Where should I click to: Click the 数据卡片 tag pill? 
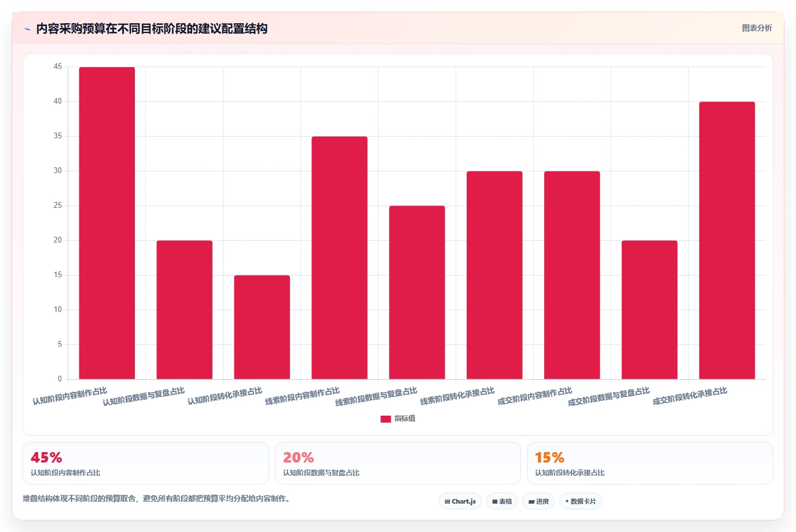coord(581,501)
